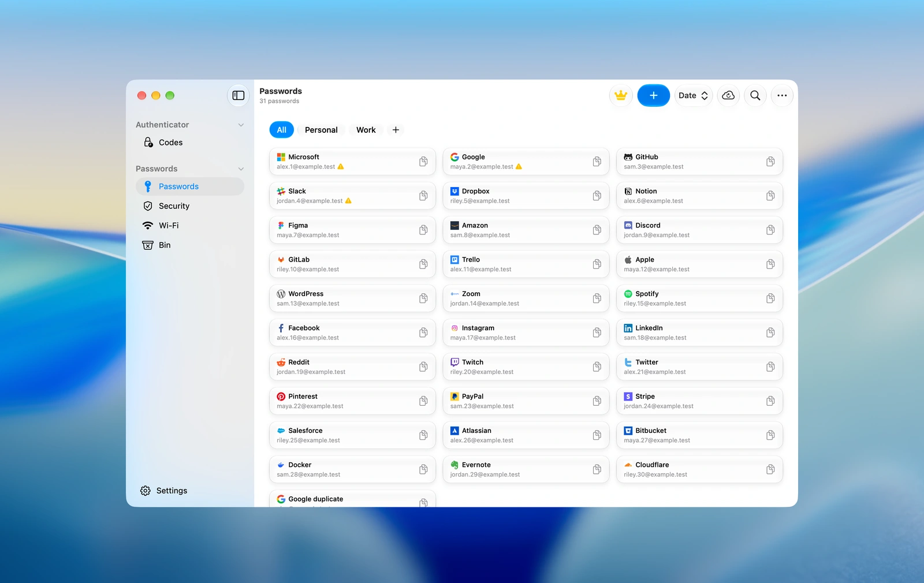
Task: Collapse the Authenticator section chevron
Action: click(x=241, y=125)
